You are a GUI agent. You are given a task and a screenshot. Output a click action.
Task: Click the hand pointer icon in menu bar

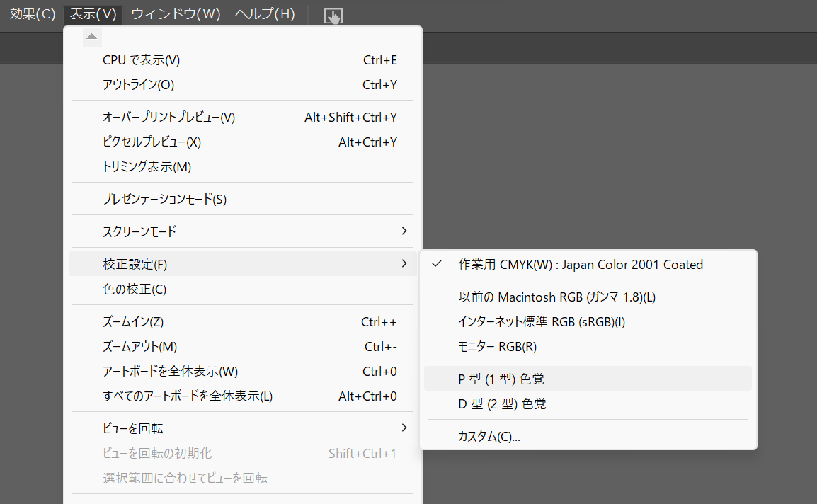point(333,16)
